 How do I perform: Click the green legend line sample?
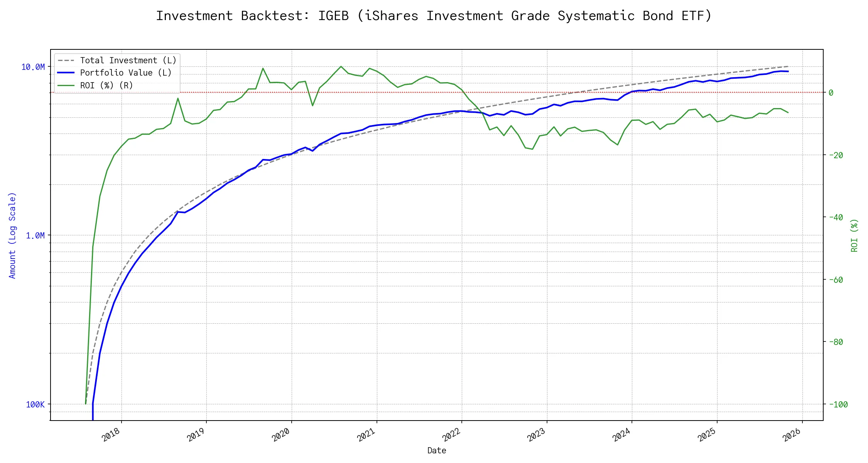(x=66, y=85)
